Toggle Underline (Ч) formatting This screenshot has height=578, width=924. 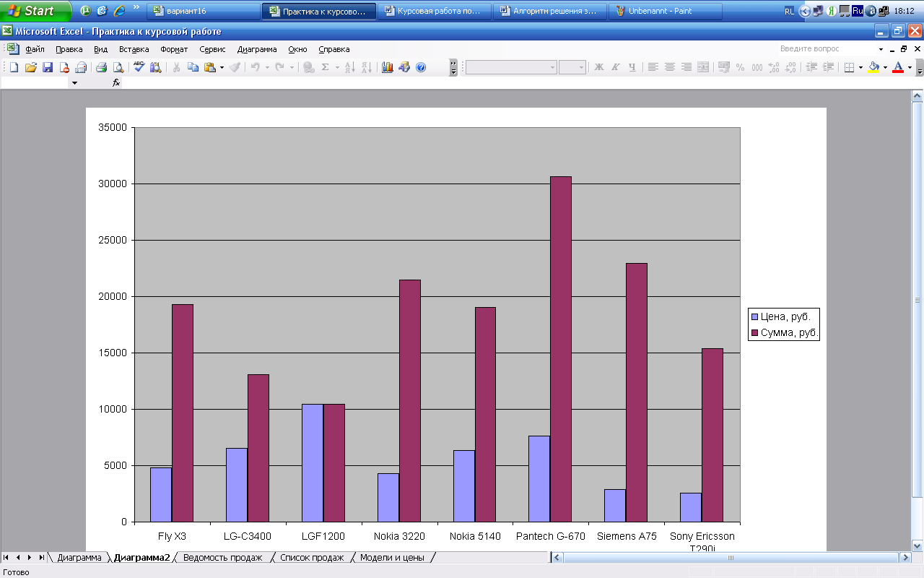(x=632, y=67)
